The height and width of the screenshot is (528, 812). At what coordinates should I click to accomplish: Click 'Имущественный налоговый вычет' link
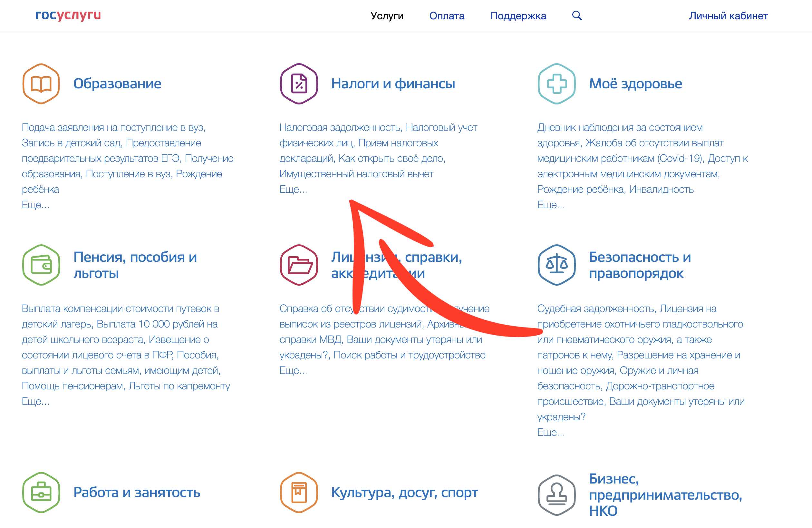coord(356,174)
